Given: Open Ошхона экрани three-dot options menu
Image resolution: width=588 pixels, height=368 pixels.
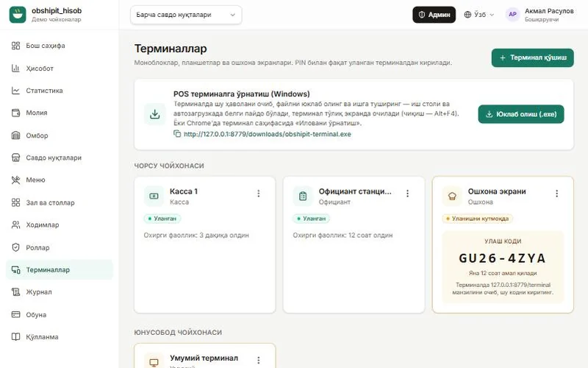Looking at the screenshot, I should tap(557, 194).
